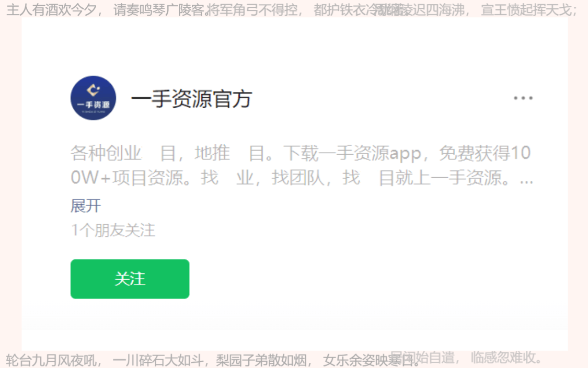Expand the description via 展开

(x=86, y=206)
